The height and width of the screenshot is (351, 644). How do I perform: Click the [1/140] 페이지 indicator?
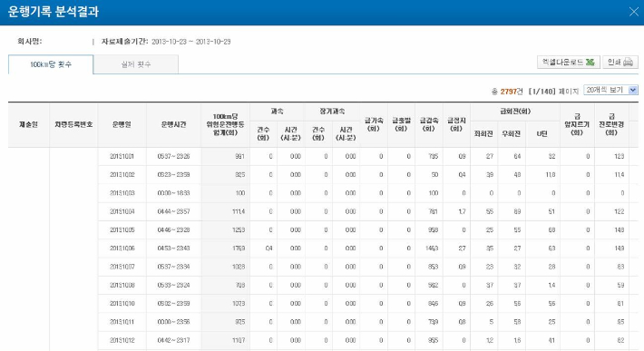(553, 91)
